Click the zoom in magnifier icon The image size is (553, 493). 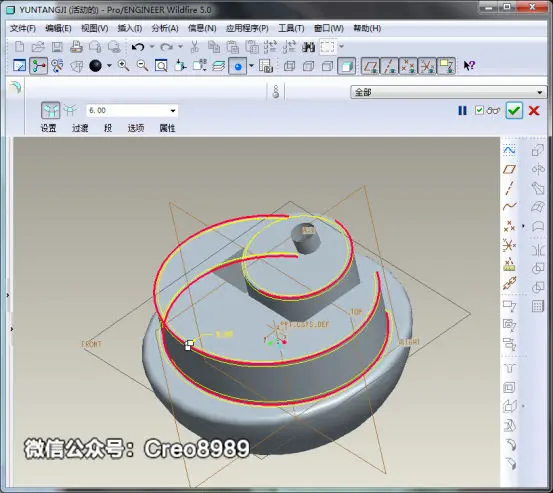123,66
